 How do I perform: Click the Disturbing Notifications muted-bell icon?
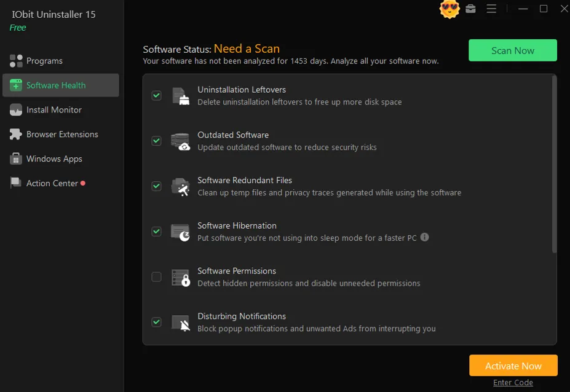click(x=181, y=323)
